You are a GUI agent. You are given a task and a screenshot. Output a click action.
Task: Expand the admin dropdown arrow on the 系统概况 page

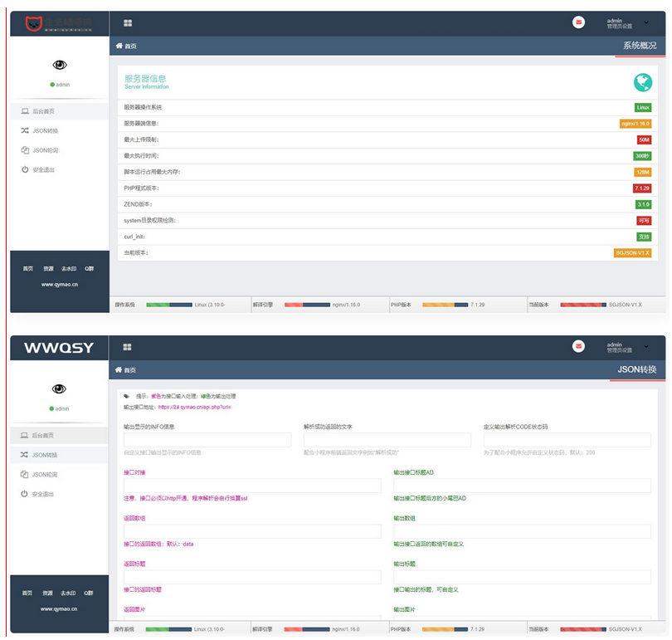pos(646,22)
